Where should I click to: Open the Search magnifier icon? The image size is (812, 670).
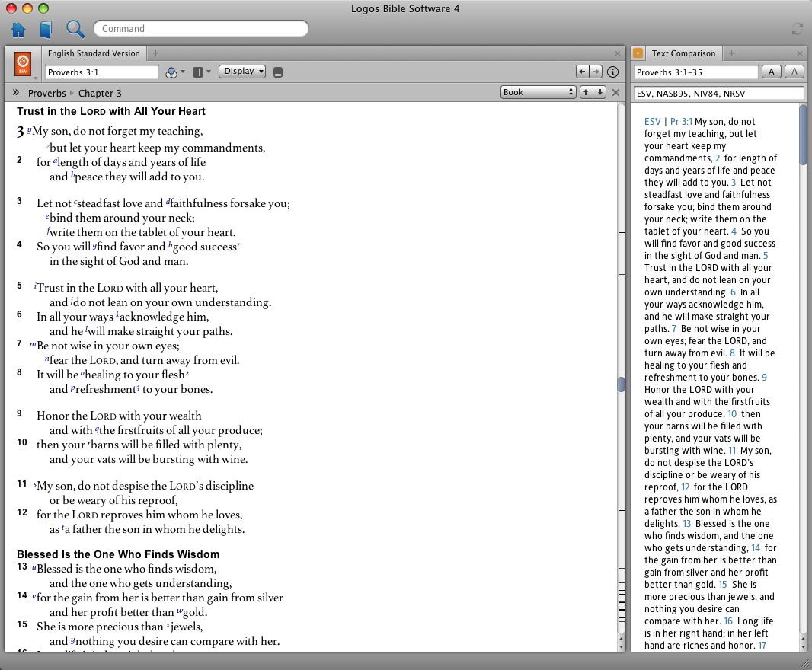75,30
